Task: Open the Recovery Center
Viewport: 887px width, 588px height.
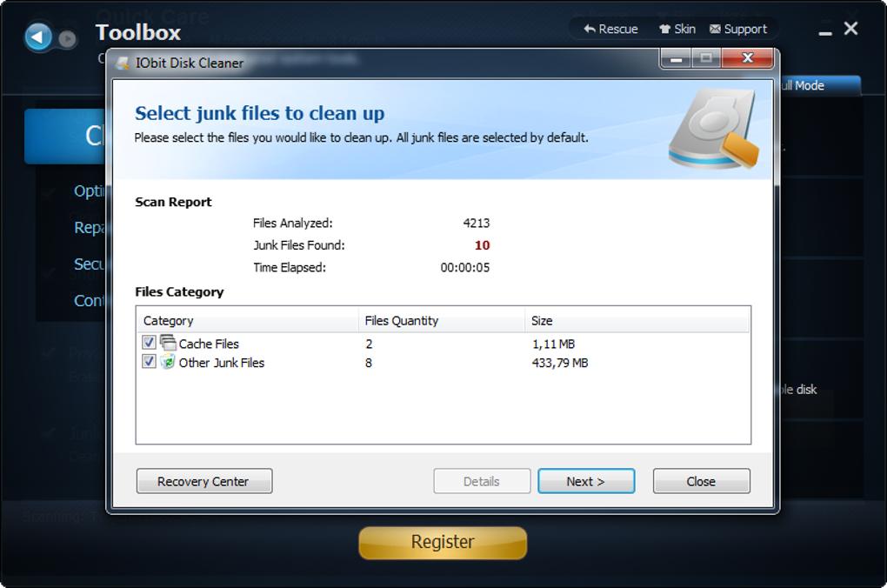Action: click(204, 481)
